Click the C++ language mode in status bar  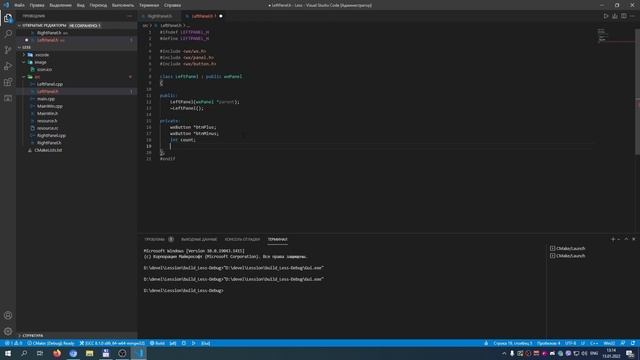[594, 343]
